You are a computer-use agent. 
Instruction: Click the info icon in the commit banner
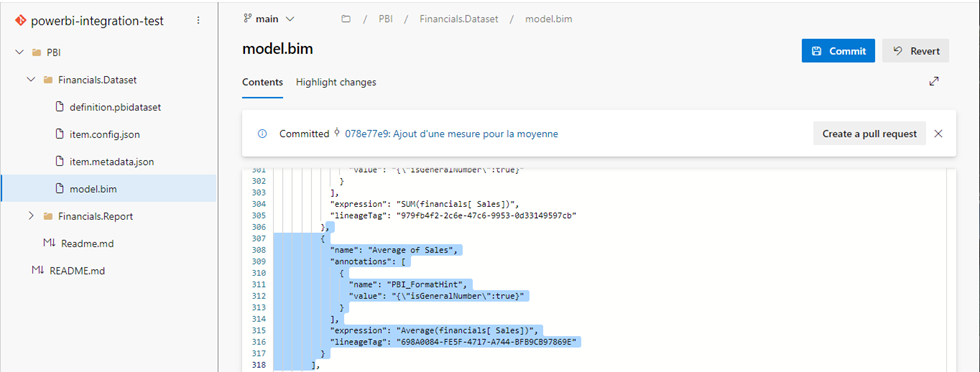coord(262,134)
